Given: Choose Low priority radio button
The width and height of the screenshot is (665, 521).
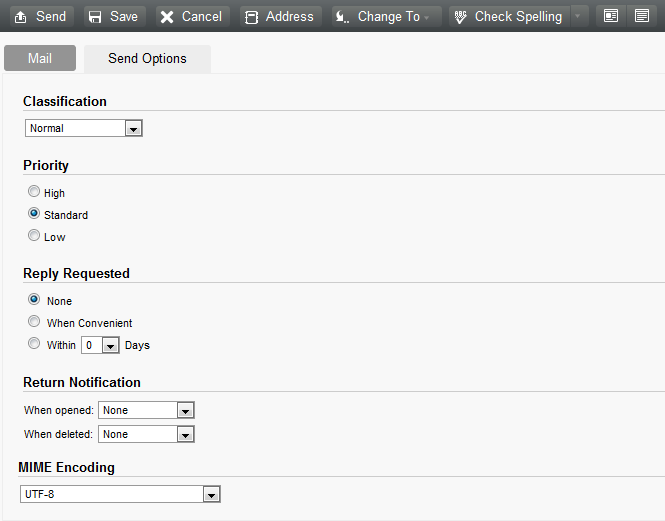Looking at the screenshot, I should (x=34, y=236).
